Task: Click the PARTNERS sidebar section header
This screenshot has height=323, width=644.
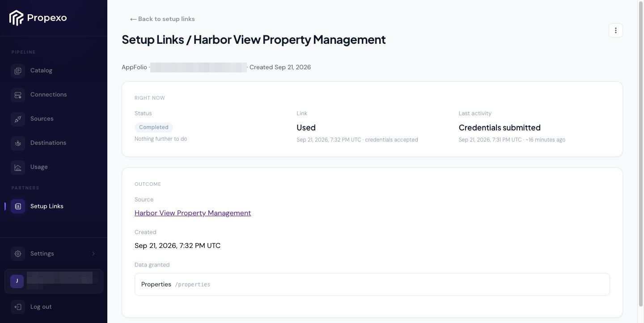Action: coord(25,188)
